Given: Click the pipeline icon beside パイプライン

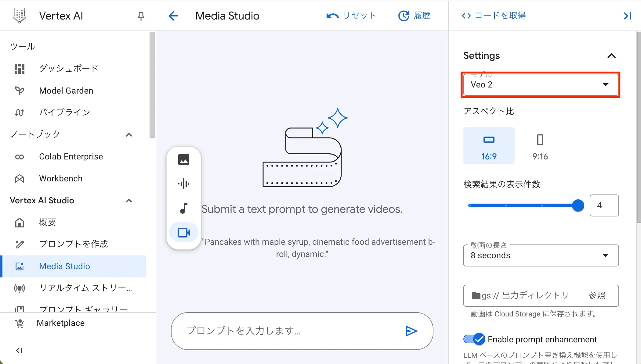Looking at the screenshot, I should (20, 112).
